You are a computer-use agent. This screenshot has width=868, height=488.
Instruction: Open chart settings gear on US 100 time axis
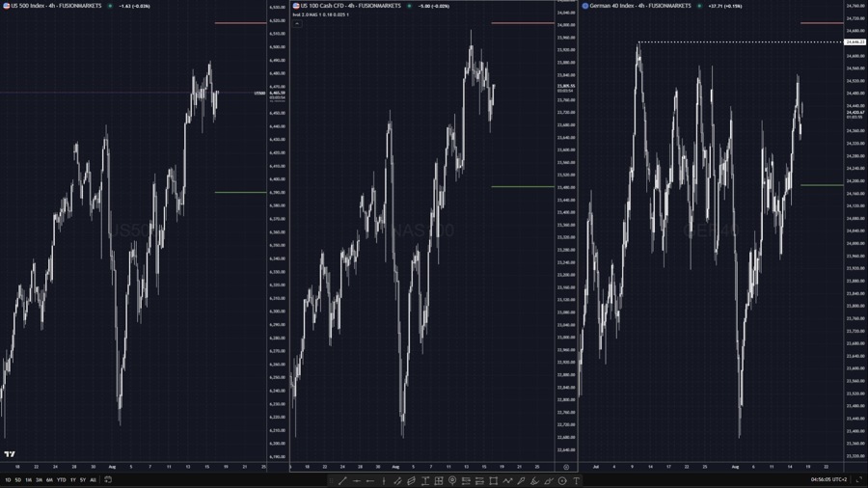[x=566, y=467]
